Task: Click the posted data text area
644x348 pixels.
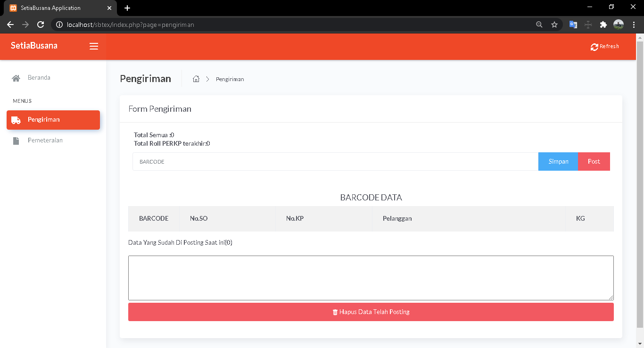Action: point(371,278)
